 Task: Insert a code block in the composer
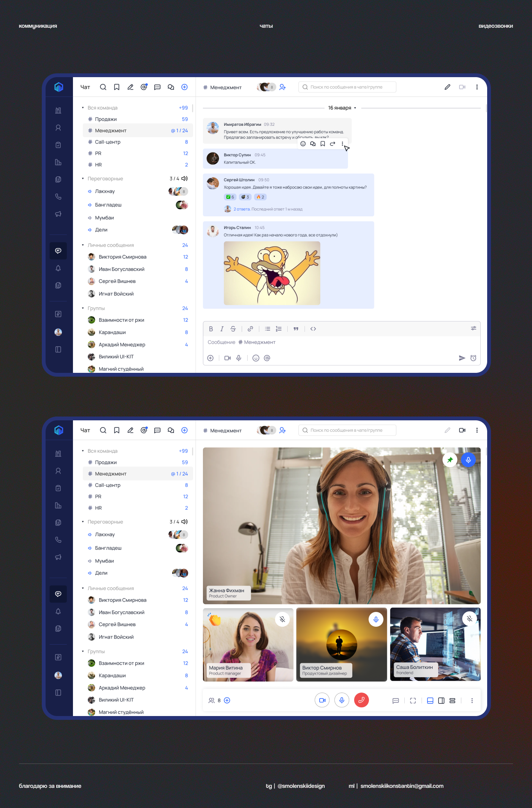[x=313, y=329]
